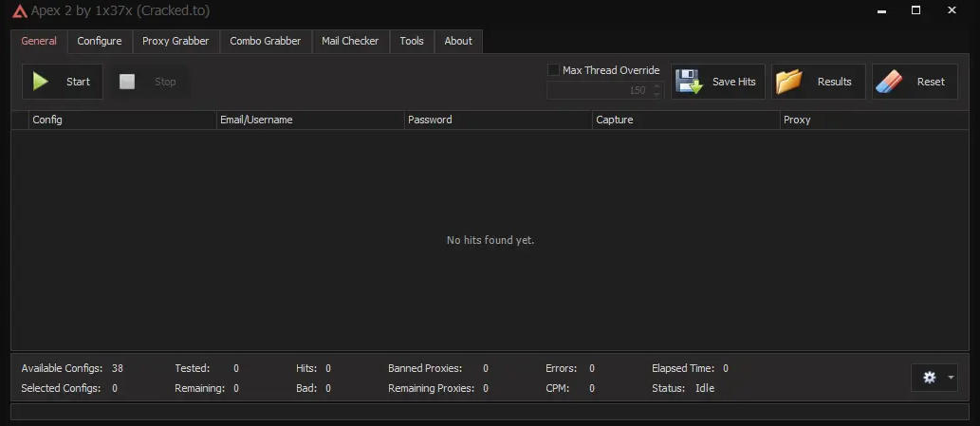Open the Proxy Grabber tab
980x426 pixels.
click(x=176, y=41)
